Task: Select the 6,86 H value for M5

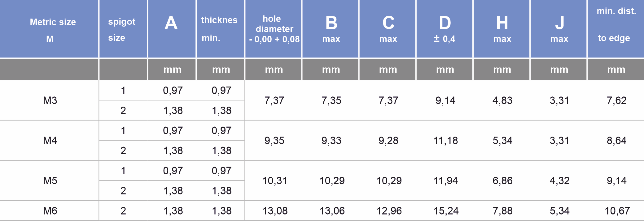Action: [x=502, y=181]
